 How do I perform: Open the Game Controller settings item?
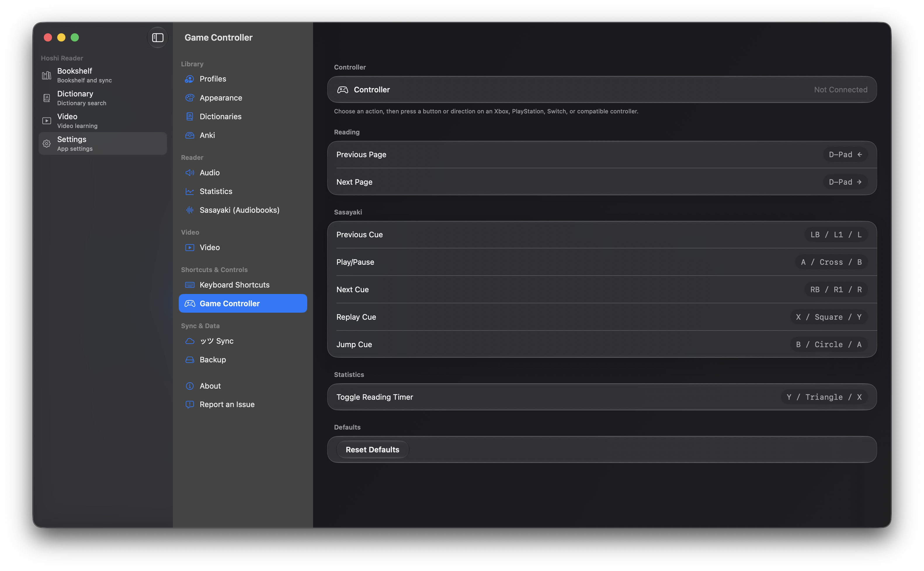[243, 304]
